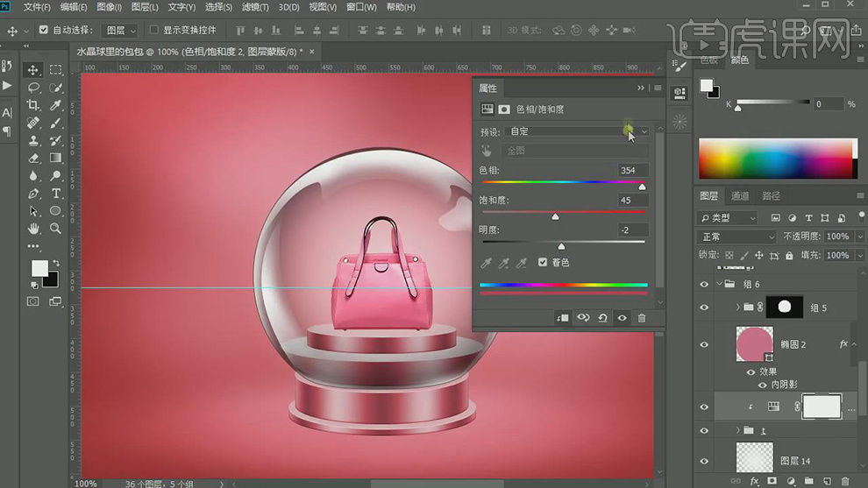Switch to the 路径 tab
Image resolution: width=868 pixels, height=488 pixels.
(771, 196)
